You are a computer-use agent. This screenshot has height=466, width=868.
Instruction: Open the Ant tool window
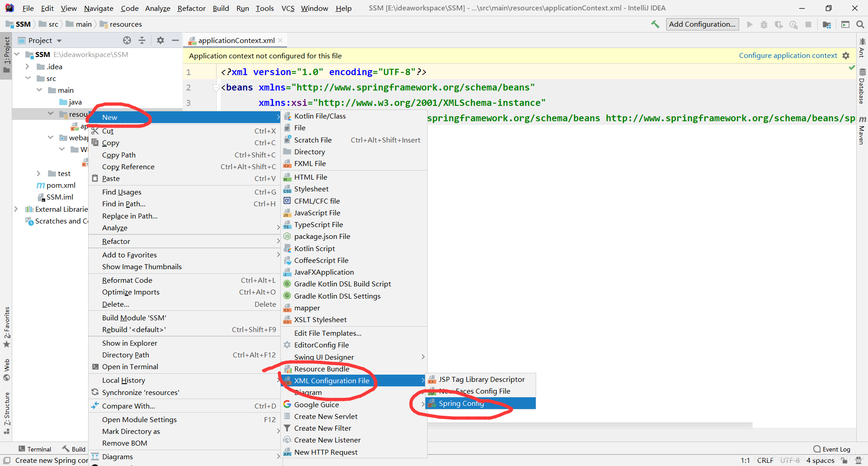(x=862, y=48)
